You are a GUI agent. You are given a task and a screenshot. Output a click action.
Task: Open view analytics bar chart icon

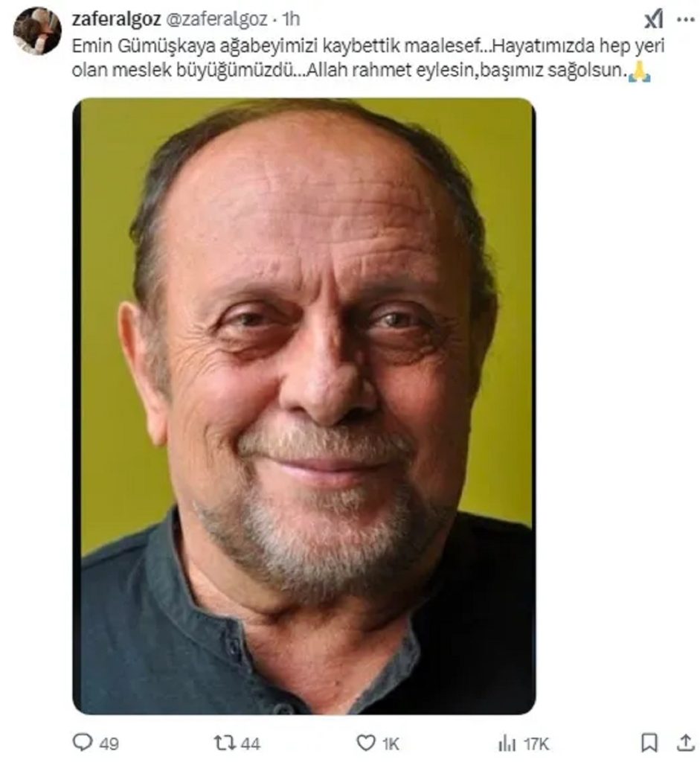pos(507,743)
